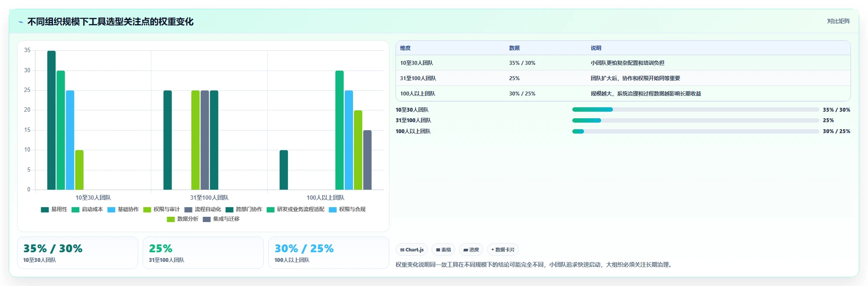Click the lime bar at 25 for 31至100人团队
Viewport: 868px width, 286px height.
pos(195,140)
